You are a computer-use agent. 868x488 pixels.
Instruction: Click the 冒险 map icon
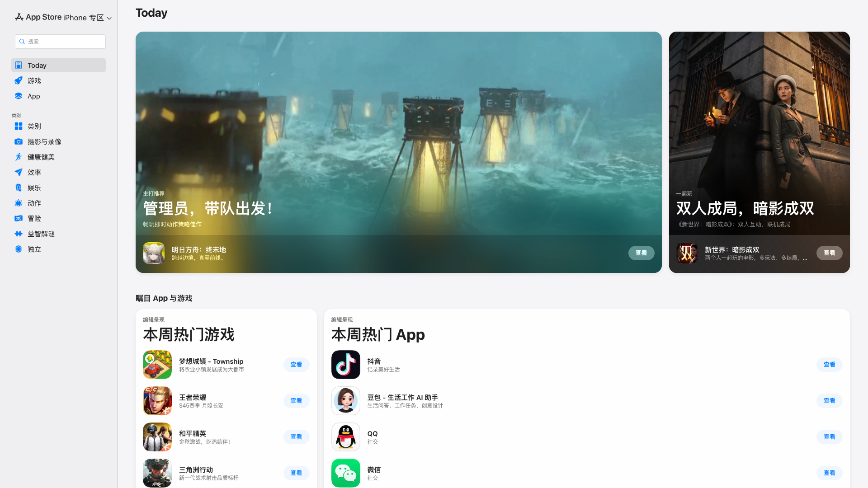(x=19, y=219)
